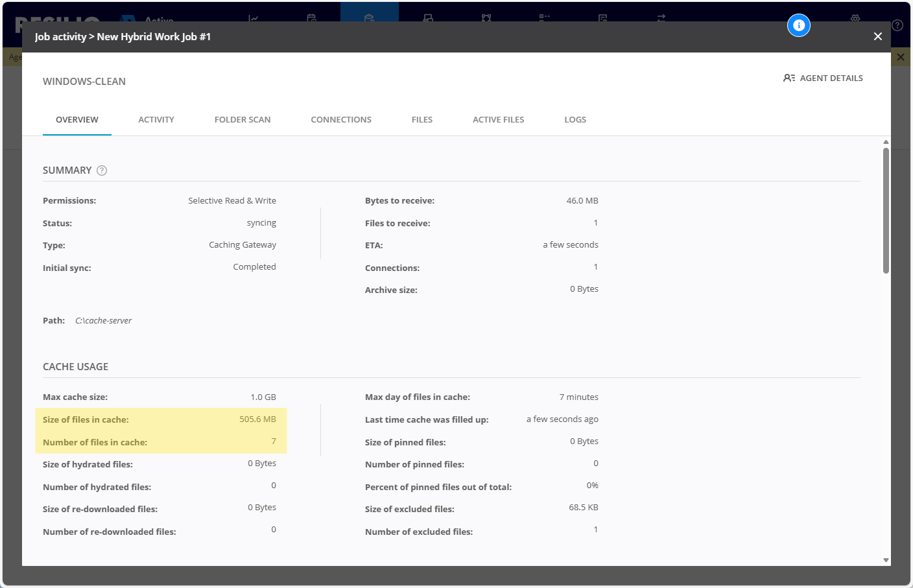This screenshot has width=913, height=588.
Task: Switch to the ACTIVITY tab
Action: (x=156, y=120)
